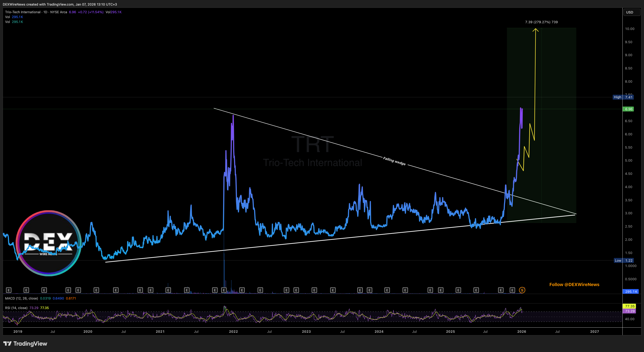The image size is (644, 352).
Task: Expand the MACD (12, 26, close) indicator legend
Action: [x=22, y=298]
